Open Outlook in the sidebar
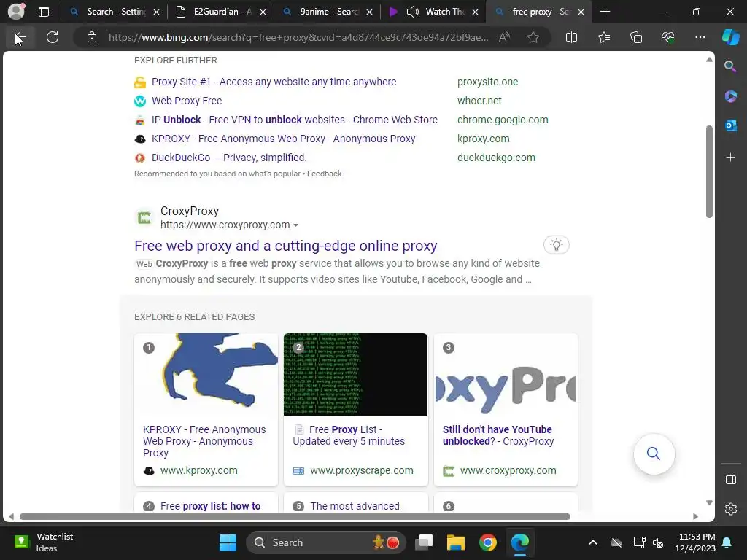 730,125
